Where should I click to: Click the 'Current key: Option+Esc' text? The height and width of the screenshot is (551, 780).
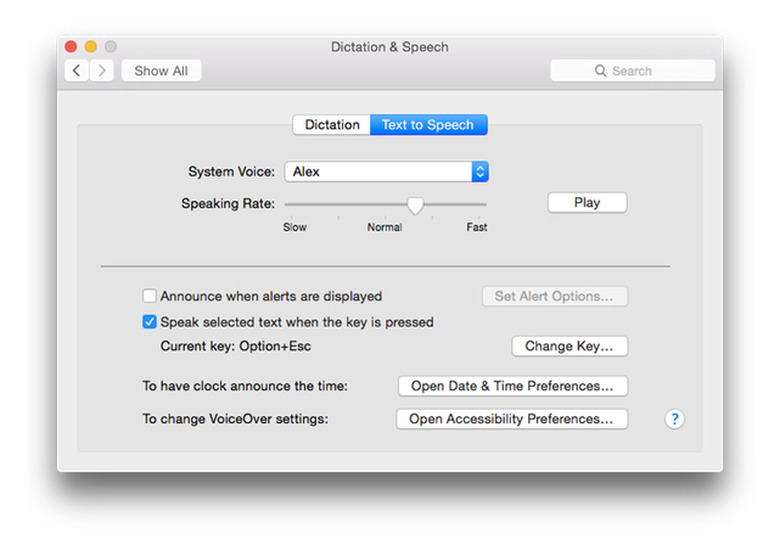235,346
